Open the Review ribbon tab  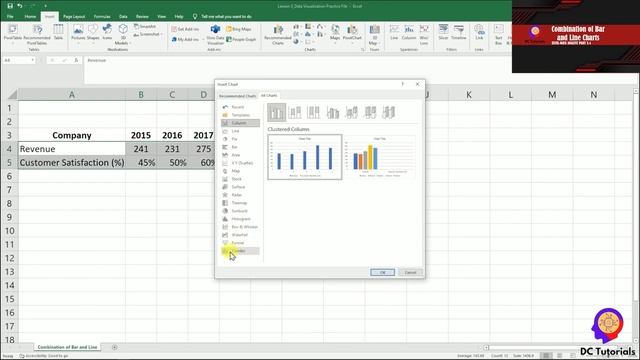pyautogui.click(x=142, y=16)
